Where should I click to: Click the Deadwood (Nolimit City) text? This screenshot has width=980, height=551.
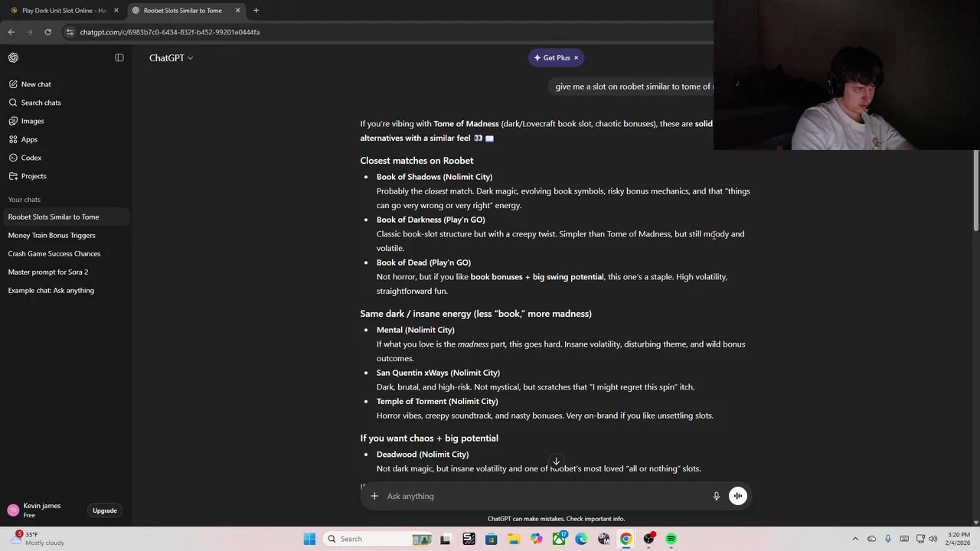pyautogui.click(x=423, y=455)
